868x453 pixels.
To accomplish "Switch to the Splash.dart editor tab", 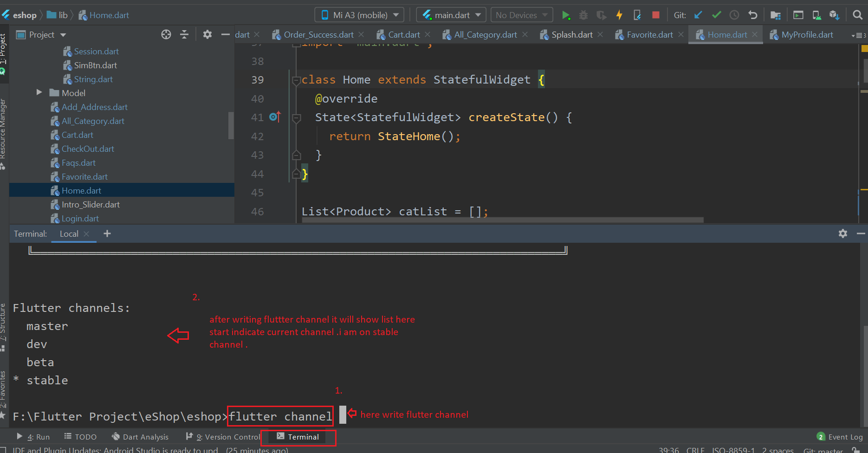I will 571,35.
